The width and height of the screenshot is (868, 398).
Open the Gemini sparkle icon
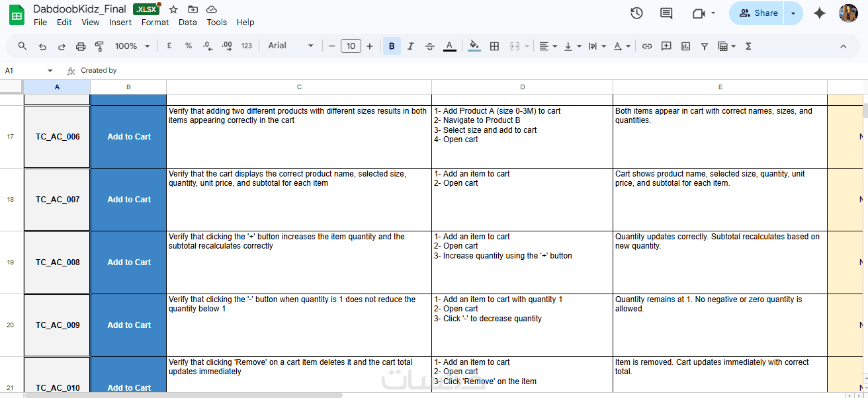click(x=820, y=13)
